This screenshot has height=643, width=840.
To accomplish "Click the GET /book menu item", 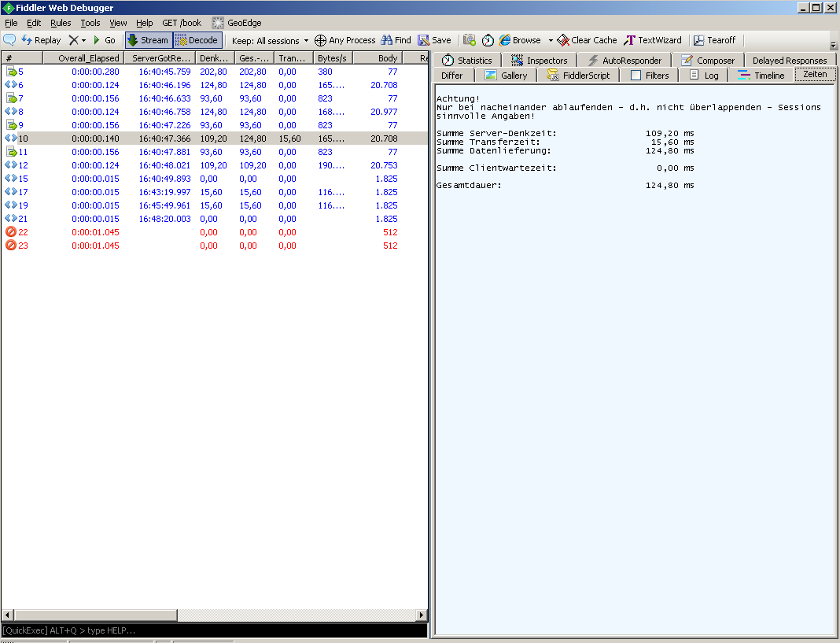I will pos(182,23).
